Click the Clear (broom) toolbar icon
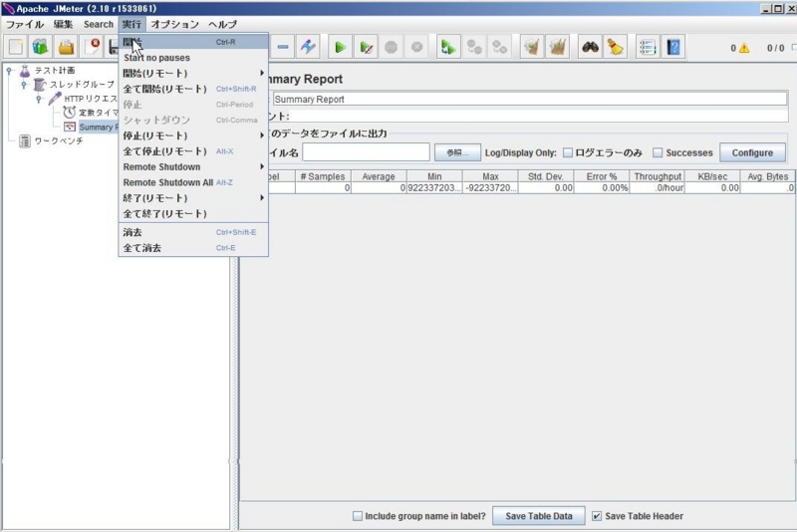 532,47
